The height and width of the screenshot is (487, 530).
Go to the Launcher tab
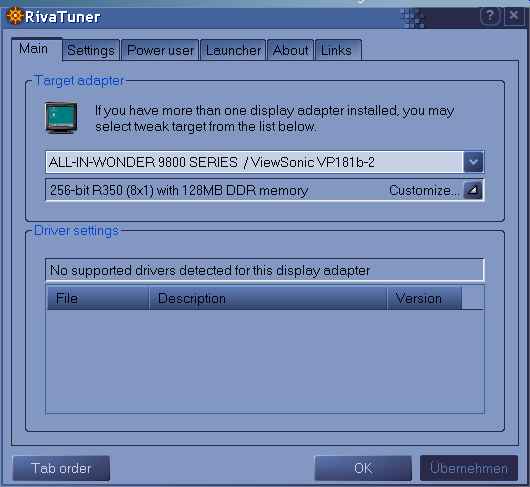pyautogui.click(x=233, y=50)
